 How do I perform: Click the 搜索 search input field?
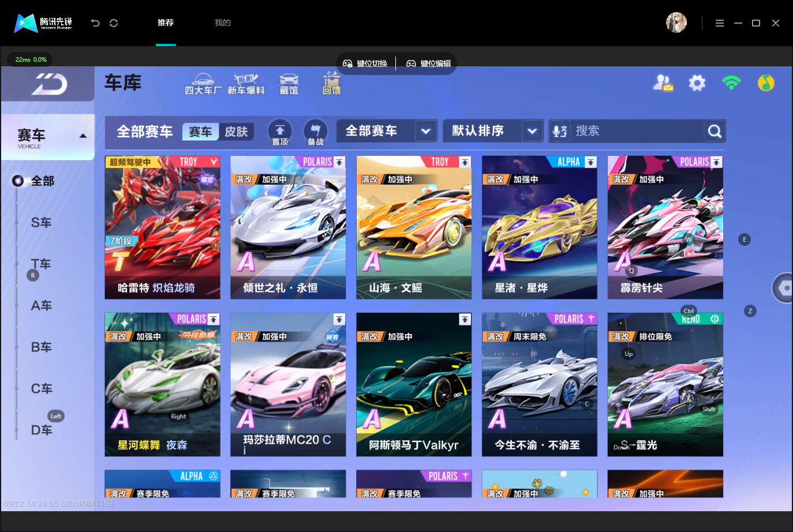[638, 131]
